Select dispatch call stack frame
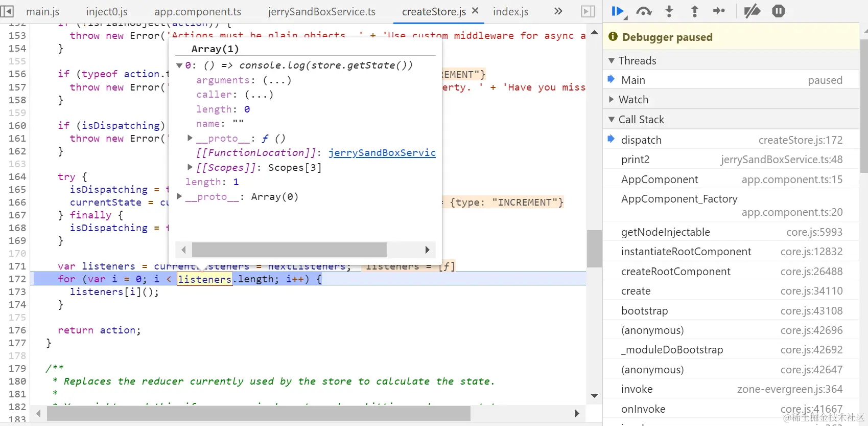 pyautogui.click(x=731, y=140)
